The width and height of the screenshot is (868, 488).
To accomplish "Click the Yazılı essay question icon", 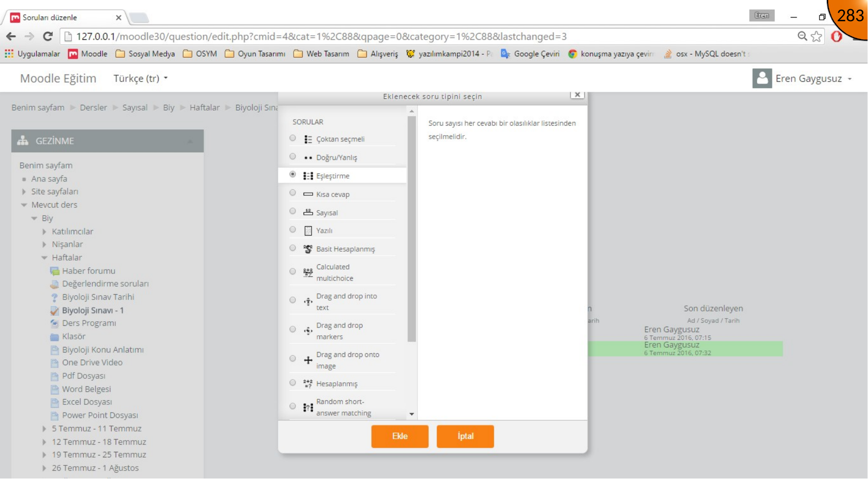I will click(308, 231).
